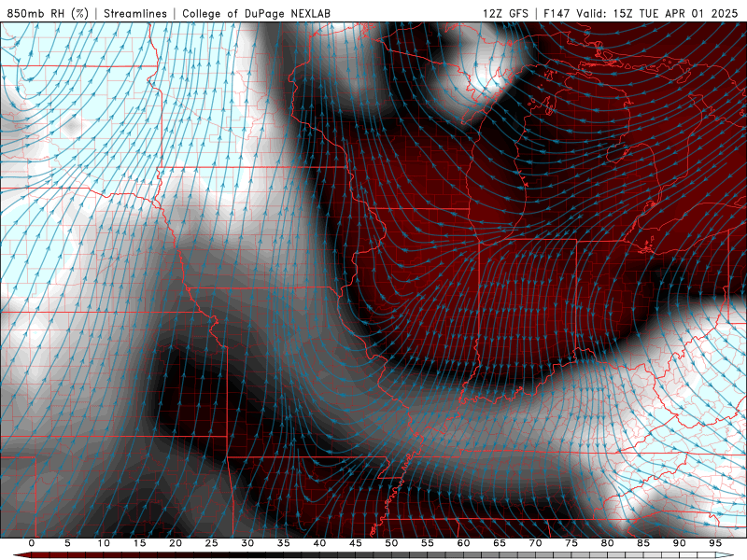747x560 pixels.
Task: Click the 'F147' forecast hour text
Action: click(557, 13)
